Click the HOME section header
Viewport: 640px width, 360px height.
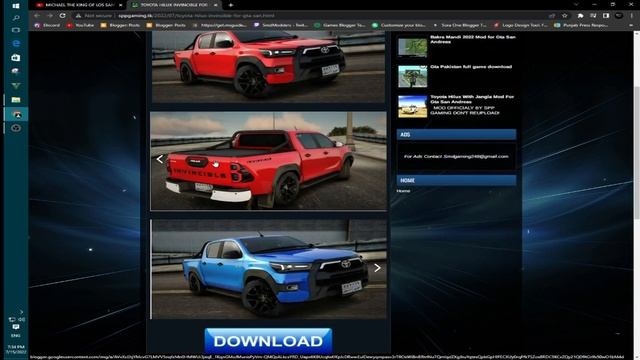point(456,180)
